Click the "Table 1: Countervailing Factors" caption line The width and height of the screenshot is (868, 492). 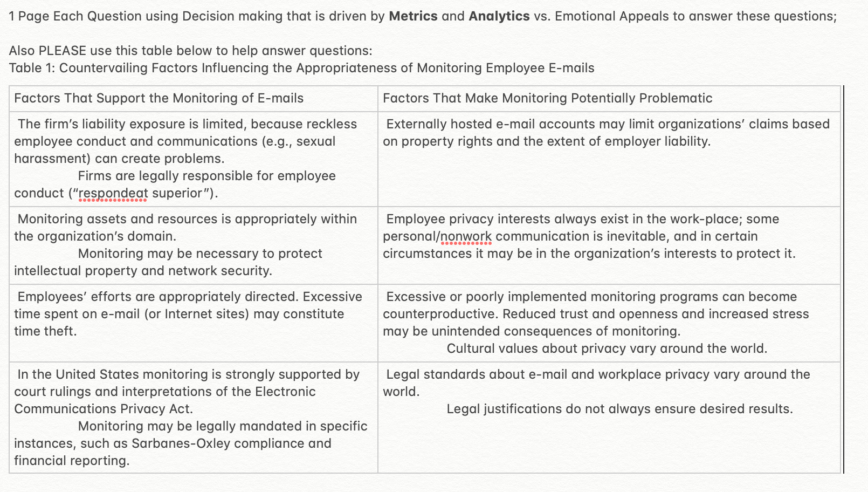[302, 68]
